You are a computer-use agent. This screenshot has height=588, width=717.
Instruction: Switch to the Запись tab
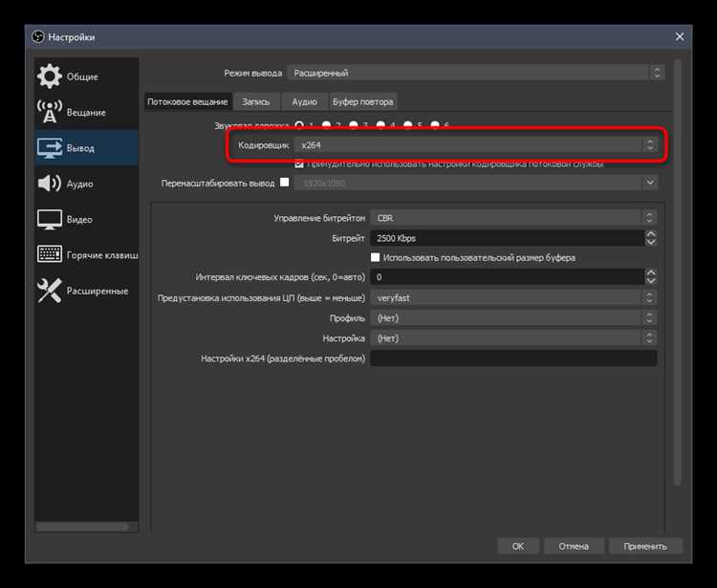pyautogui.click(x=255, y=101)
